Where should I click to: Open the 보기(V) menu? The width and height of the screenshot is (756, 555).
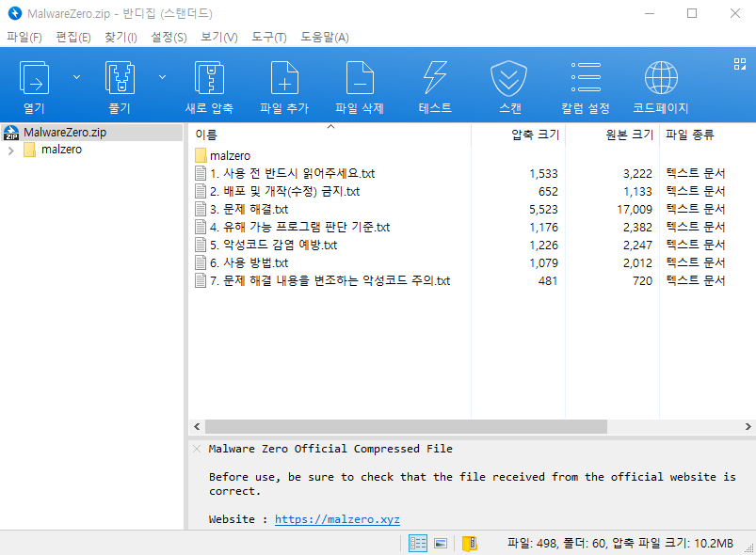coord(219,37)
